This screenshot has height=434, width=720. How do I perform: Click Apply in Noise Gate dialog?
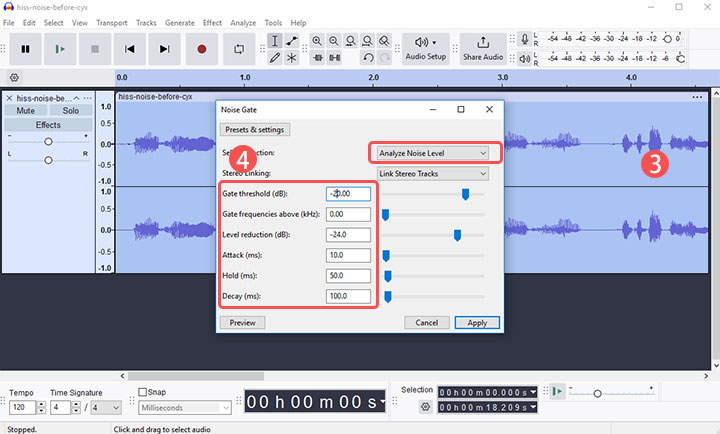coord(477,323)
